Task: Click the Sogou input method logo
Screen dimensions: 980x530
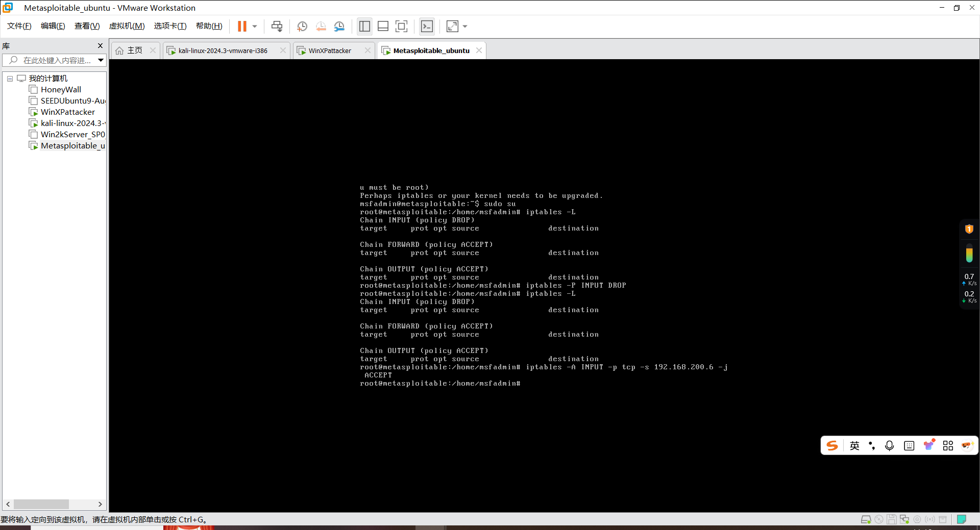Action: (x=832, y=446)
